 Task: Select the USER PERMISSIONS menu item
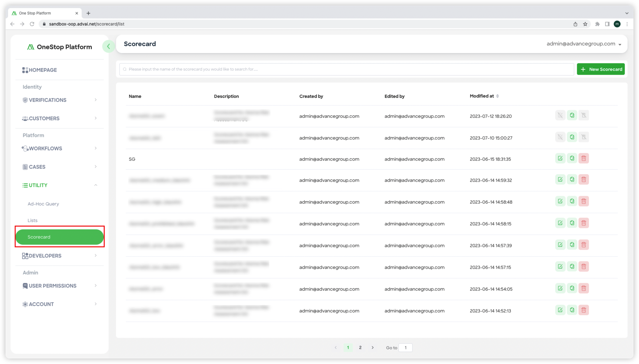click(53, 285)
